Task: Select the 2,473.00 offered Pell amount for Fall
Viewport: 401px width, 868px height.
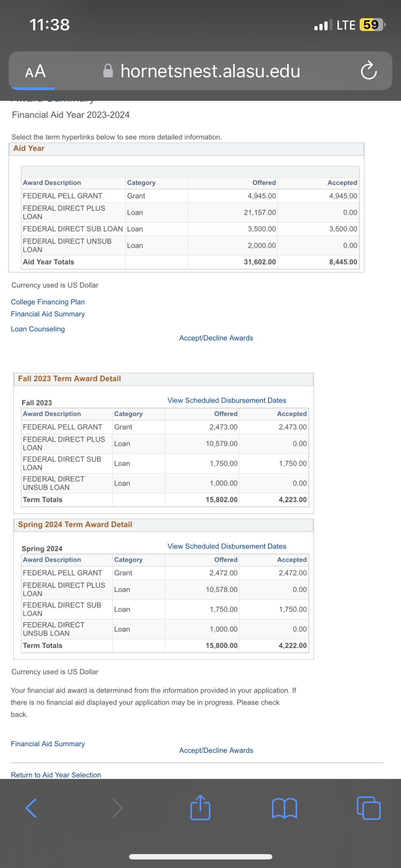Action: 223,427
